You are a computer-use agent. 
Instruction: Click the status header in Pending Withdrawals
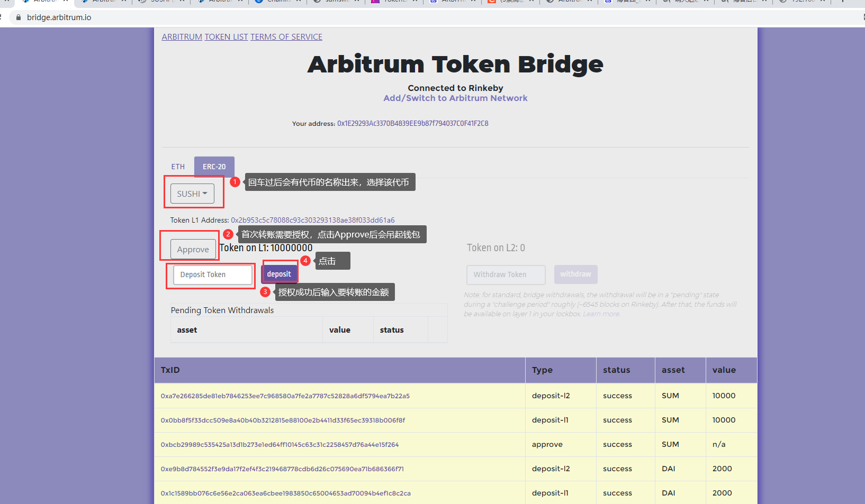click(392, 330)
